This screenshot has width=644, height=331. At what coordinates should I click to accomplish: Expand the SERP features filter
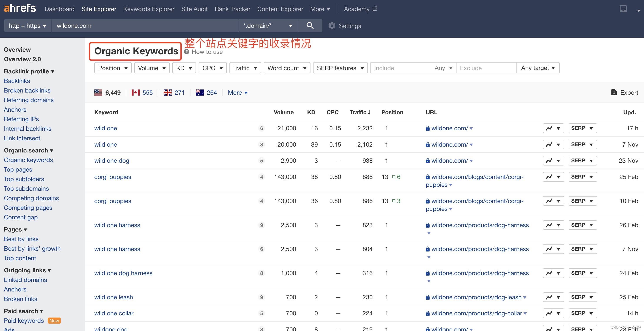coord(340,68)
